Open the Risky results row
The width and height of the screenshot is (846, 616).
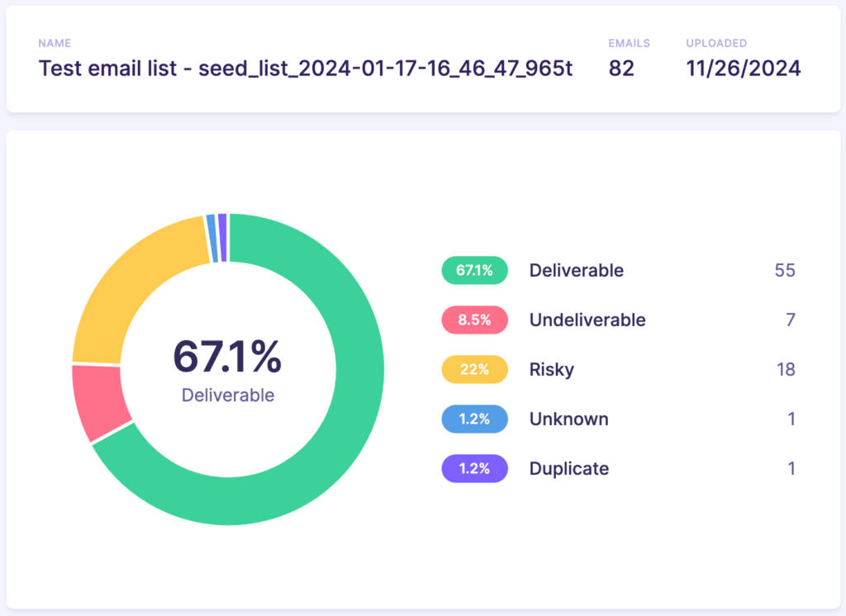tap(551, 369)
